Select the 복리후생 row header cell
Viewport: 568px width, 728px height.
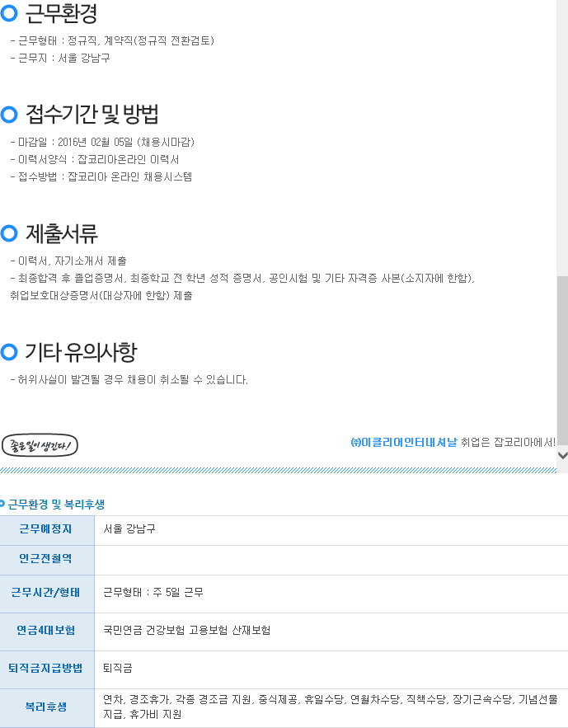coord(47,707)
